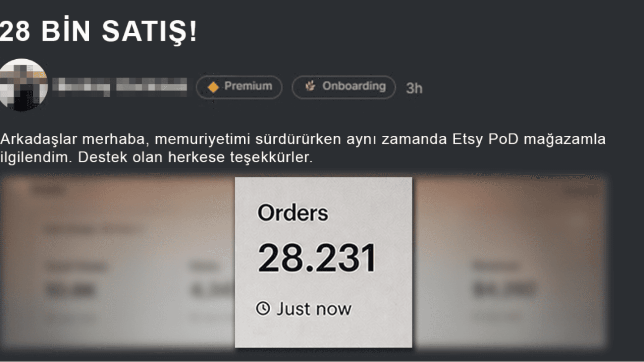
Task: Click the Just now label
Action: pos(314,309)
